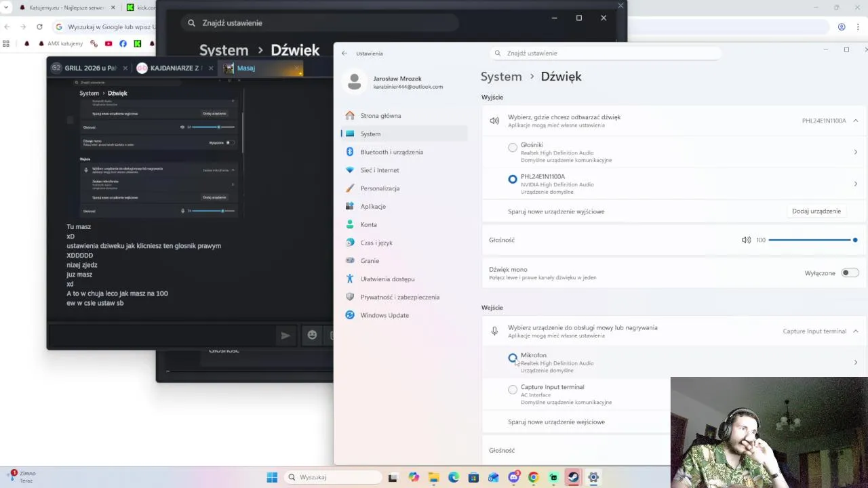
Task: Select Masaj chat tab
Action: 261,68
